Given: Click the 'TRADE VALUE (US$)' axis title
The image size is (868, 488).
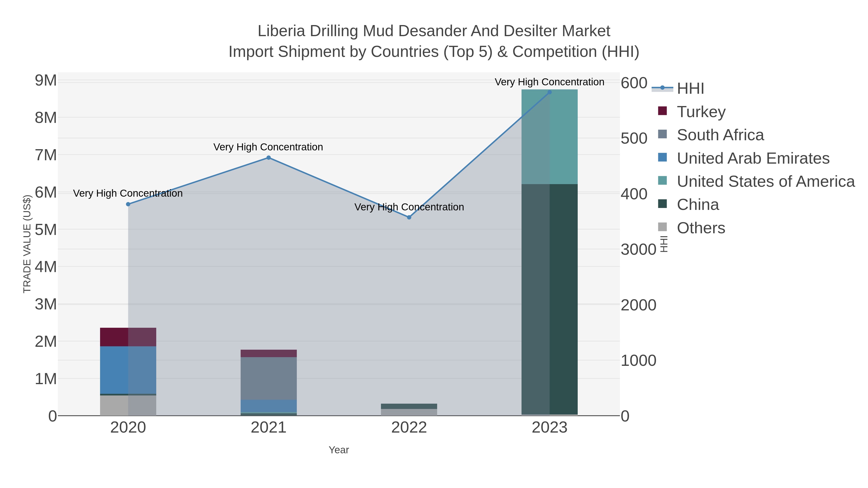Looking at the screenshot, I should [x=27, y=244].
